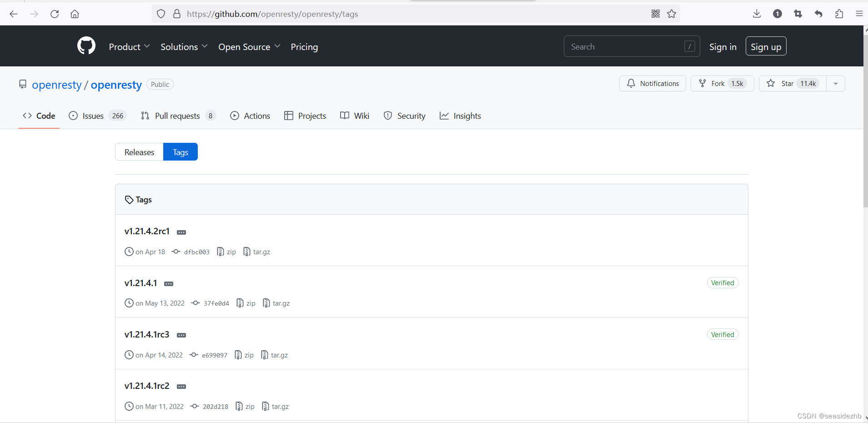Click the GitHub octocat logo
868x423 pixels.
[86, 46]
